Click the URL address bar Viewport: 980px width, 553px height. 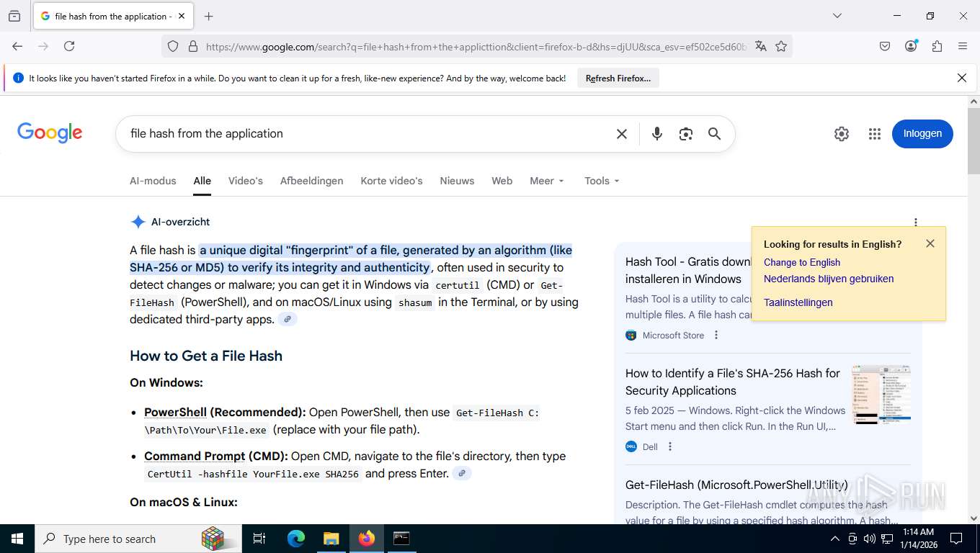point(476,46)
